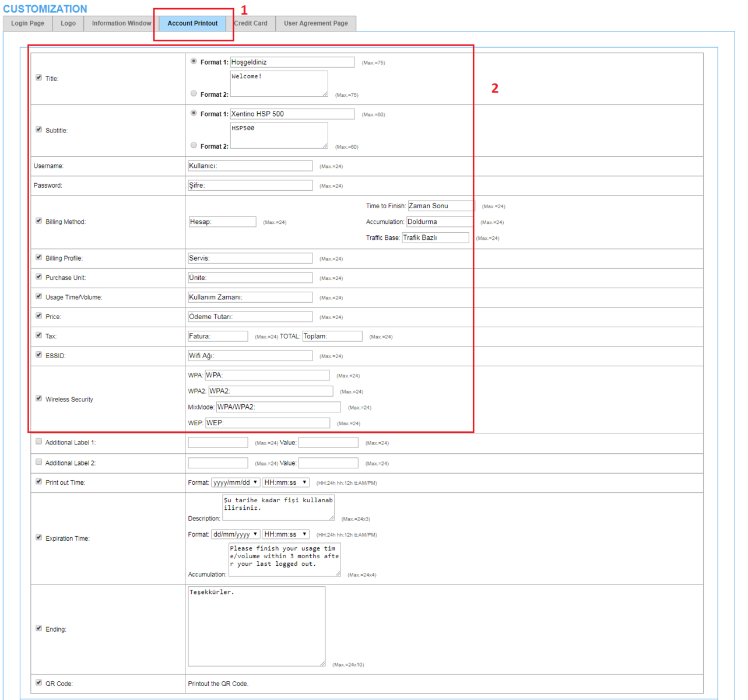
Task: Click the Expiration Time Description text area
Action: pos(278,508)
